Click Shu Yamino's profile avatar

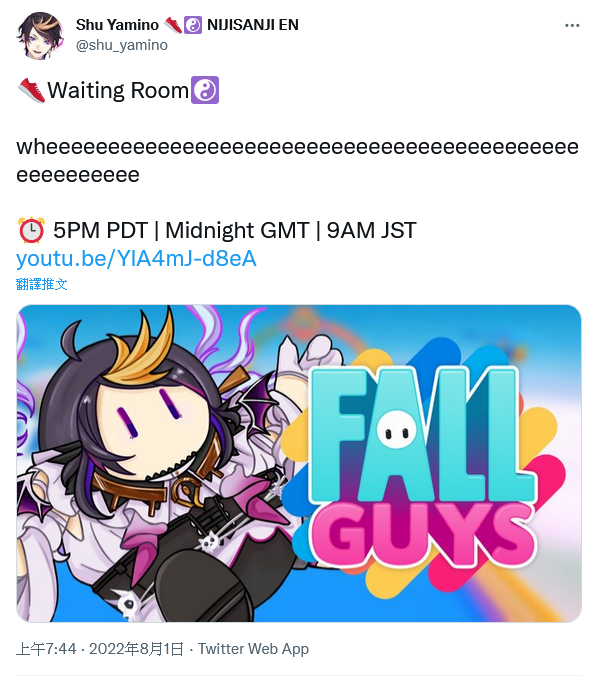tap(40, 36)
